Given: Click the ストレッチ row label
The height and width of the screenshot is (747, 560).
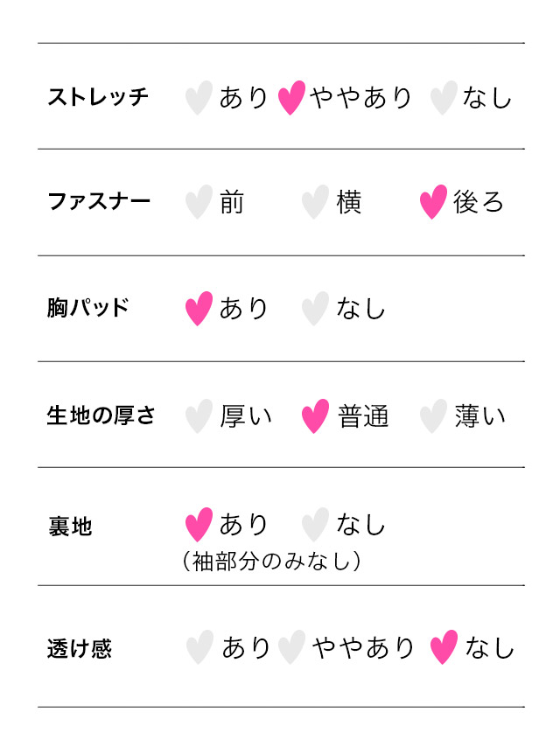Looking at the screenshot, I should (x=98, y=97).
